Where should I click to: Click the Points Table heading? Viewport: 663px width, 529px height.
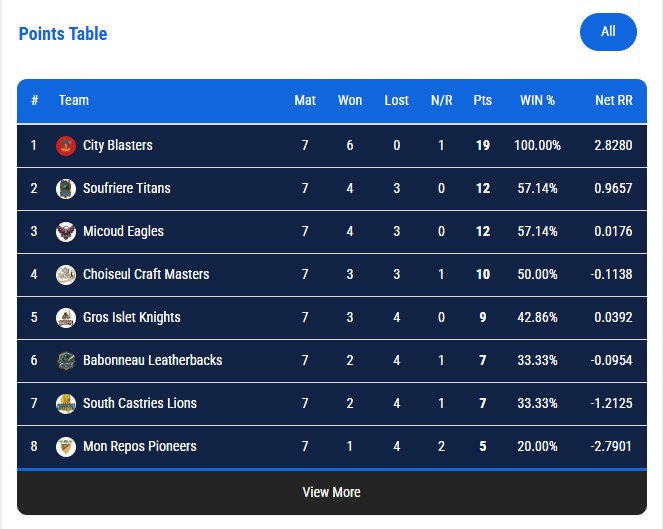point(63,34)
